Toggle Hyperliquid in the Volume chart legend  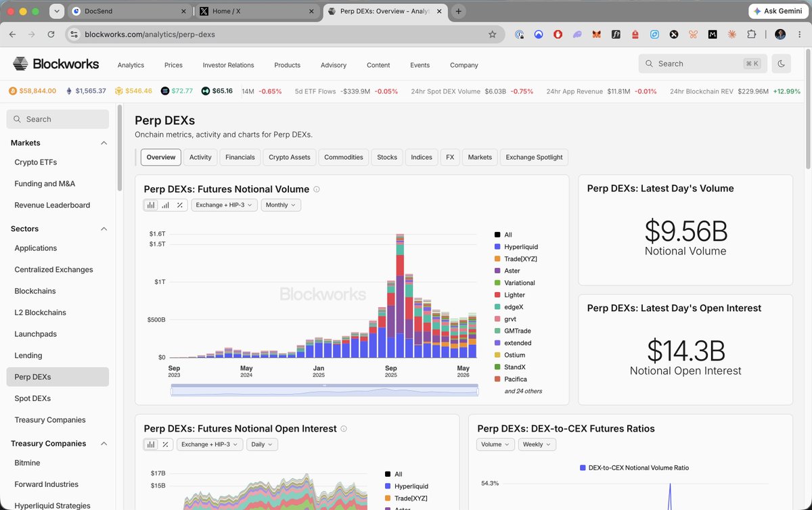tap(516, 247)
